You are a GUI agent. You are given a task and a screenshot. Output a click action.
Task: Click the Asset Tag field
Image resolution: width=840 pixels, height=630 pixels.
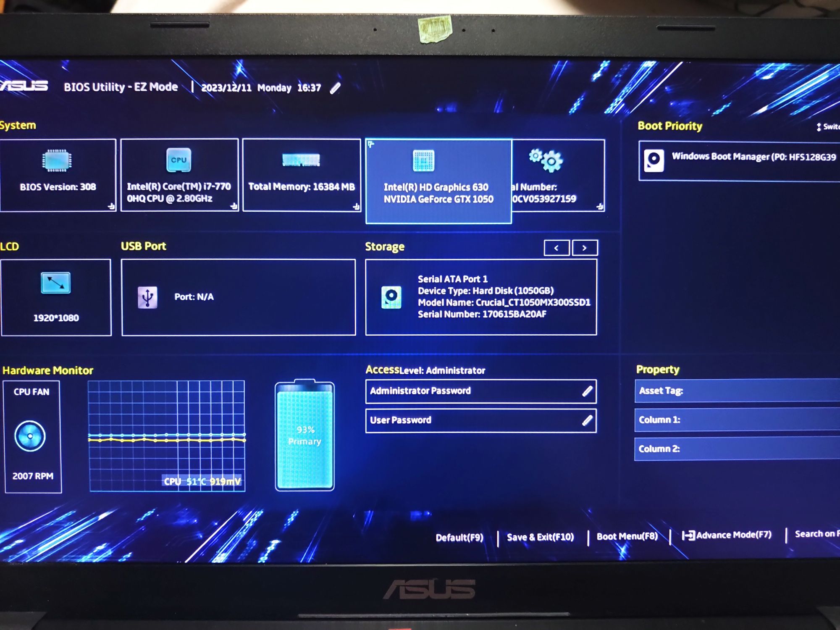coord(737,391)
